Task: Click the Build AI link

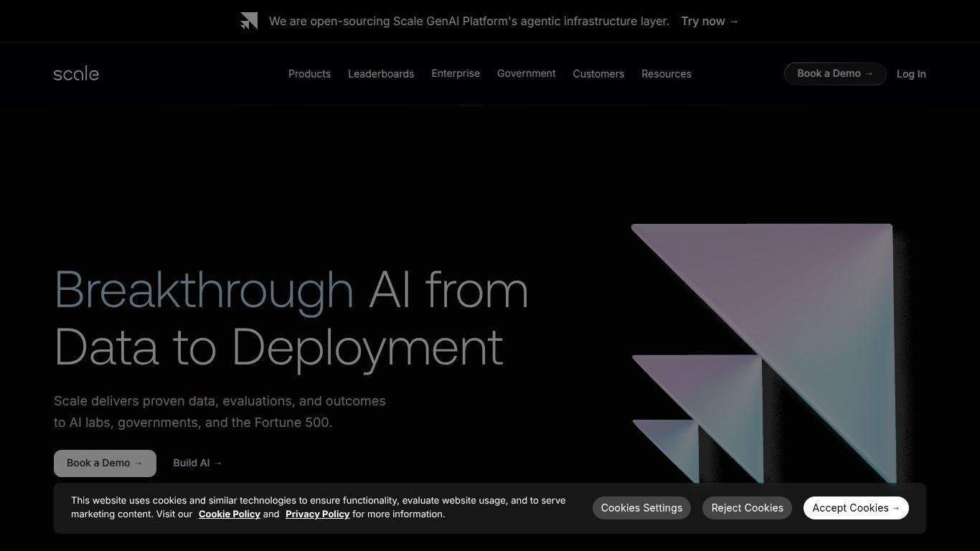Action: (x=197, y=463)
